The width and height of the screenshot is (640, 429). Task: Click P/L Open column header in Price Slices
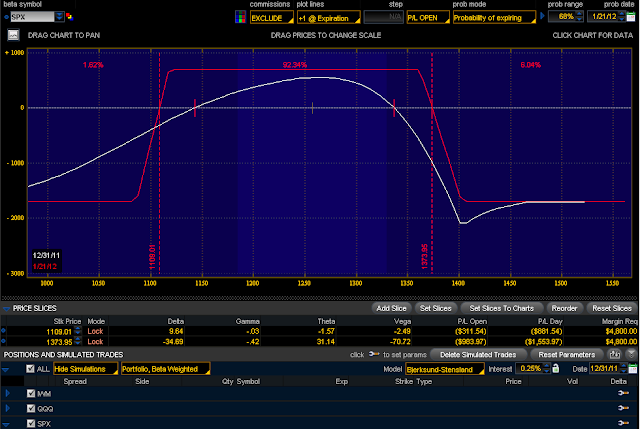click(472, 321)
